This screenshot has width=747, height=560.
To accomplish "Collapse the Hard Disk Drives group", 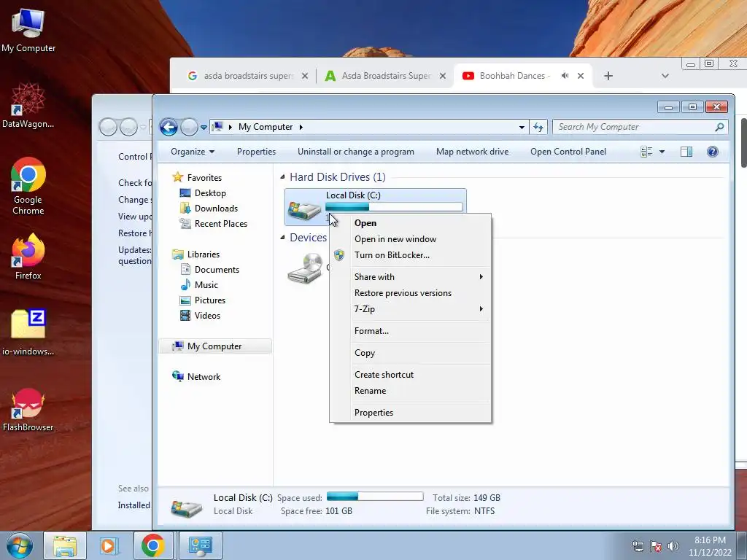I will click(x=282, y=177).
